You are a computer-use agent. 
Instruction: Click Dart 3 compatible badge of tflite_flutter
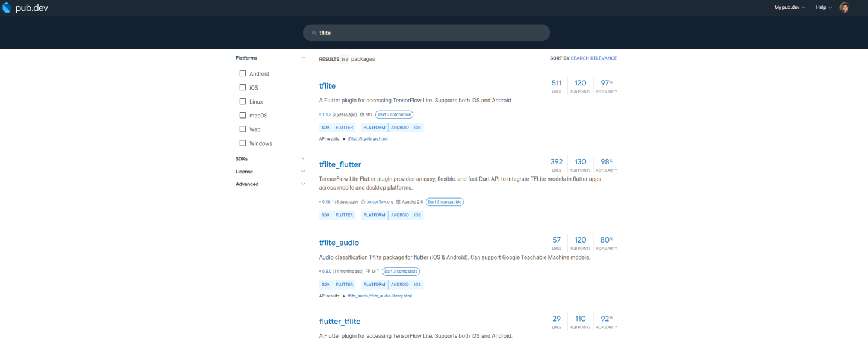click(445, 202)
